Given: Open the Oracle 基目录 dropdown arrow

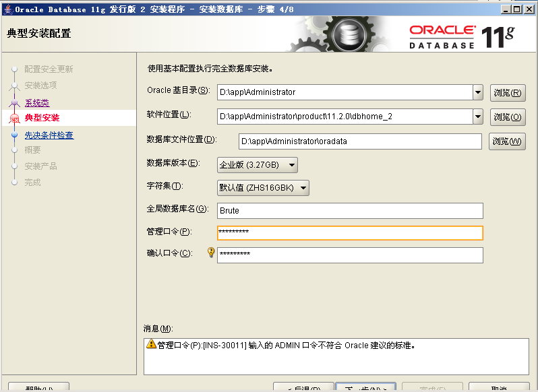Looking at the screenshot, I should click(x=477, y=92).
